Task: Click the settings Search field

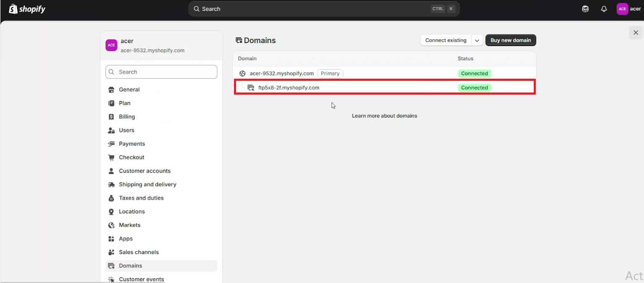Action: (x=161, y=72)
